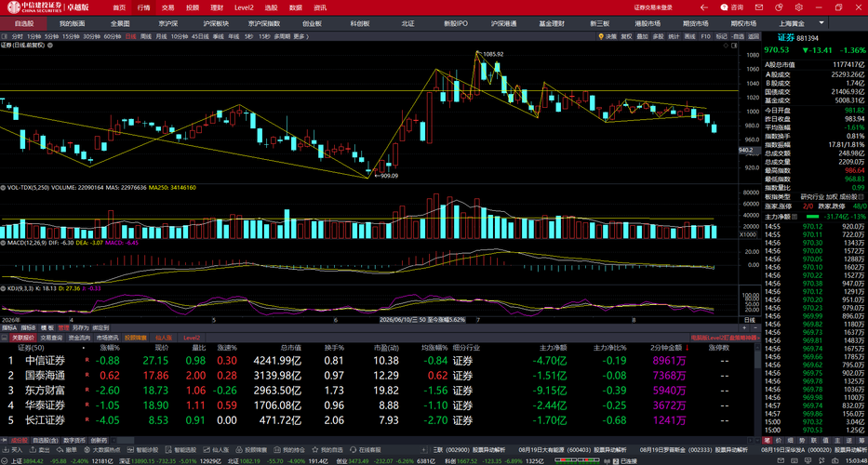
Task: Toggle 叠加 overlay on chart toolbar
Action: click(642, 36)
